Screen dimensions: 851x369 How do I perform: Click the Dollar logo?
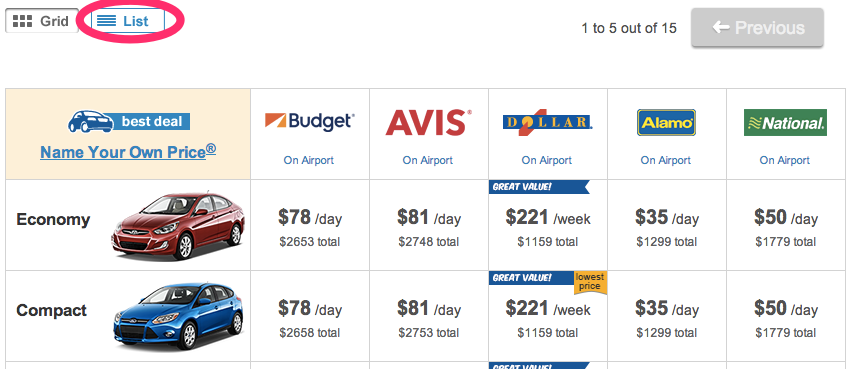coord(548,123)
